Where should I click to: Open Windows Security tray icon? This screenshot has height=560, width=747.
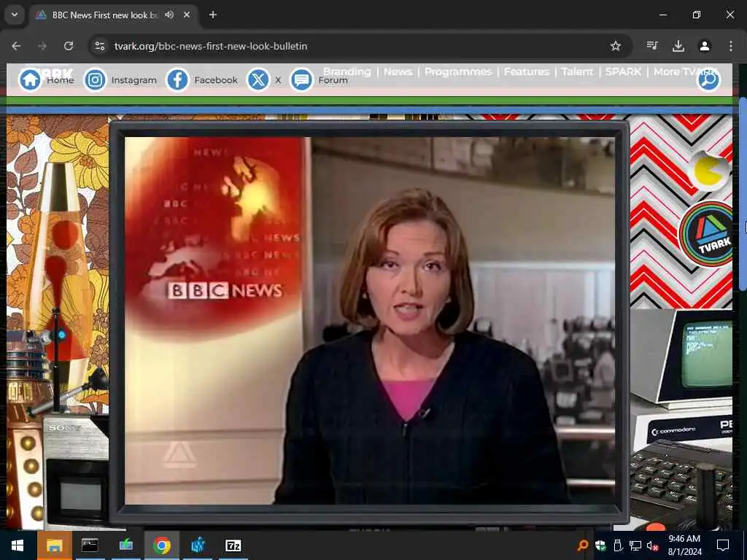(x=600, y=545)
